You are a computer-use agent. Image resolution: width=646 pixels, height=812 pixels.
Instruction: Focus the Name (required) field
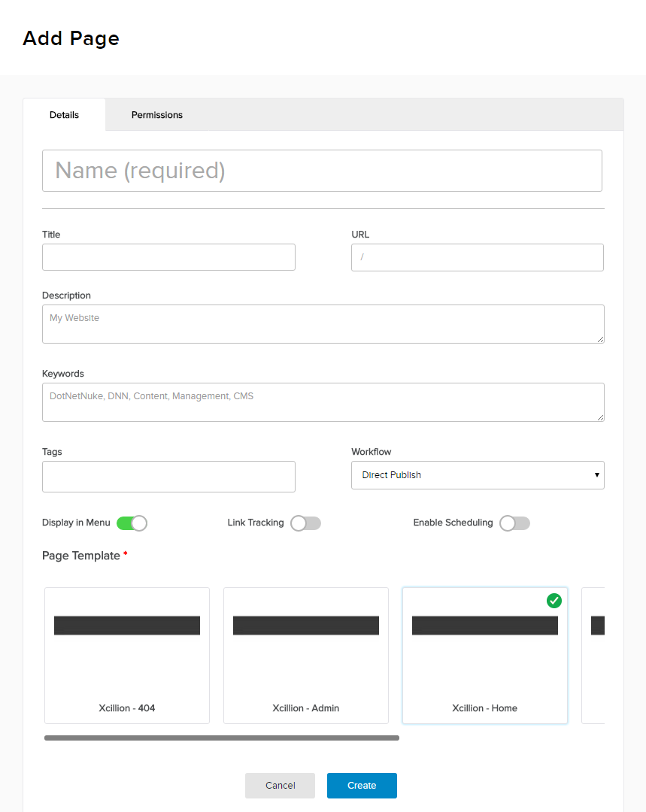pos(322,171)
